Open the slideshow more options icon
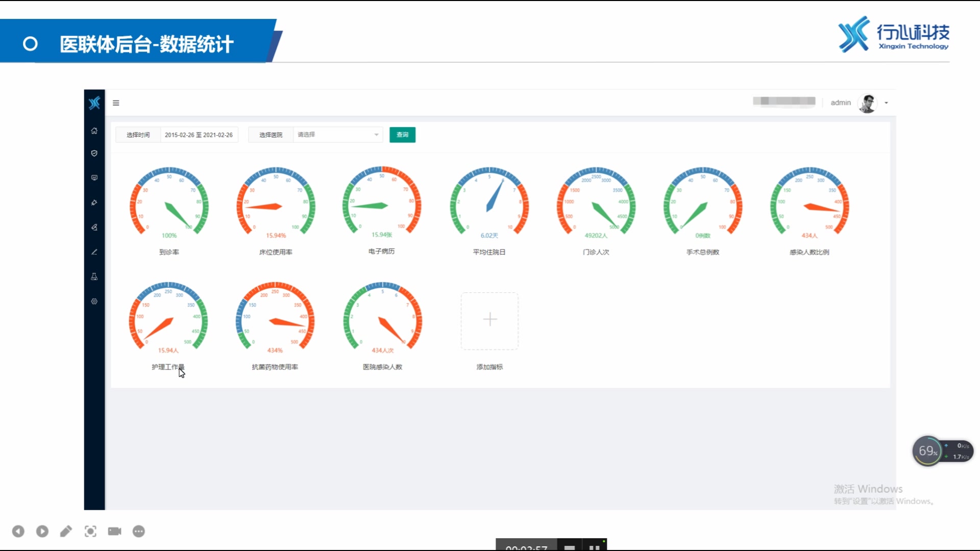The width and height of the screenshot is (980, 551). click(x=139, y=532)
